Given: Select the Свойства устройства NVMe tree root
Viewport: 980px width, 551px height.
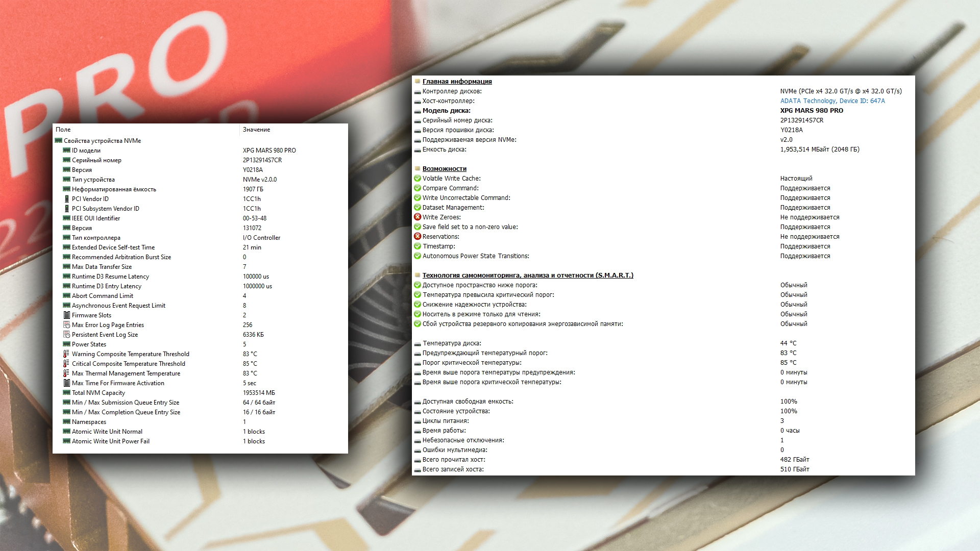Looking at the screenshot, I should [102, 141].
